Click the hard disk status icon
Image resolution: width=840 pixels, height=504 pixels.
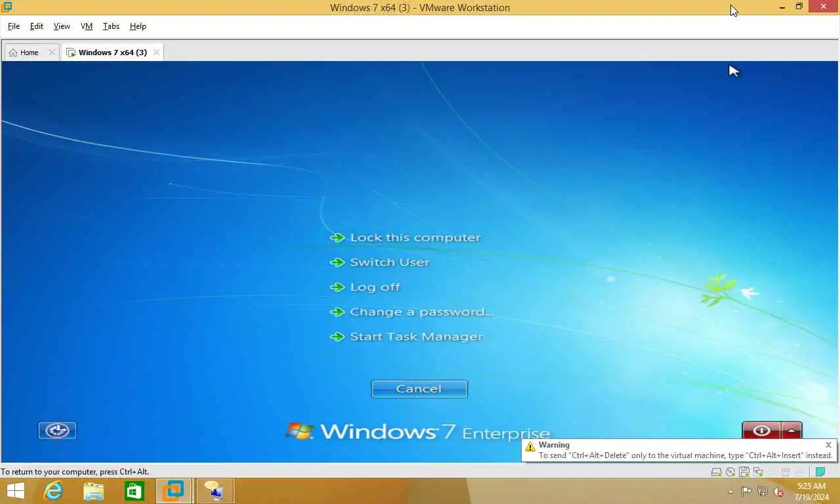tap(717, 472)
